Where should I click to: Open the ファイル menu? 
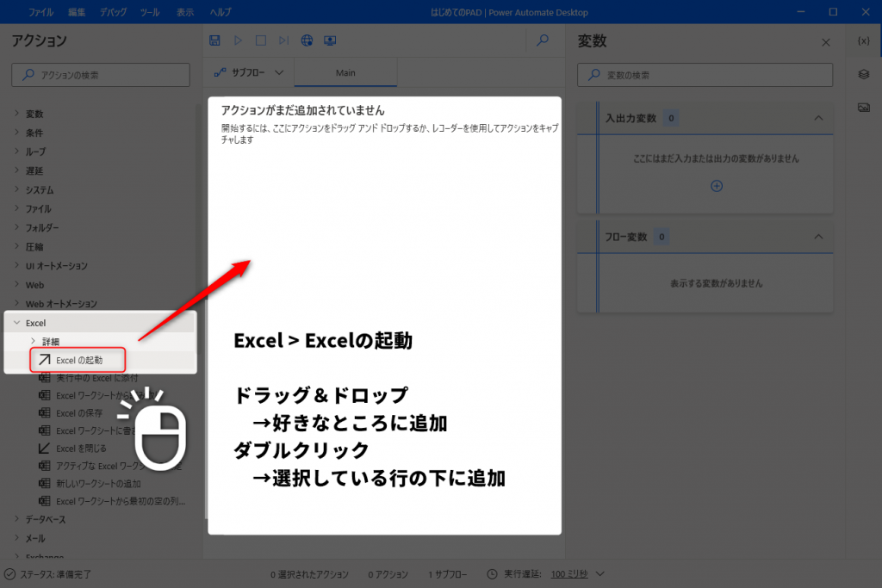[40, 12]
